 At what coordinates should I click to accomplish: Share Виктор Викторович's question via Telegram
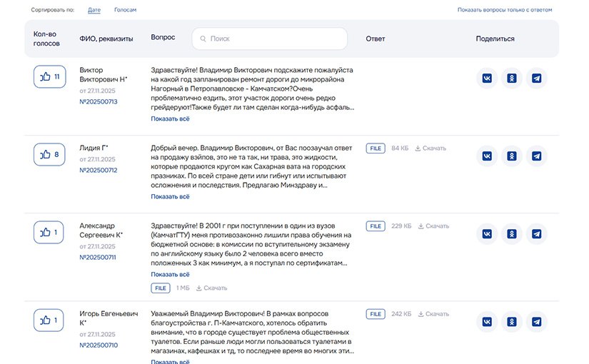coord(536,78)
